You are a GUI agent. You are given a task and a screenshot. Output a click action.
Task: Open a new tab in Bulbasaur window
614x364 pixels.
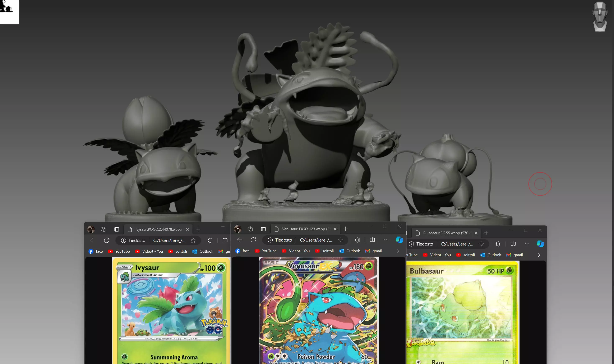tap(486, 233)
